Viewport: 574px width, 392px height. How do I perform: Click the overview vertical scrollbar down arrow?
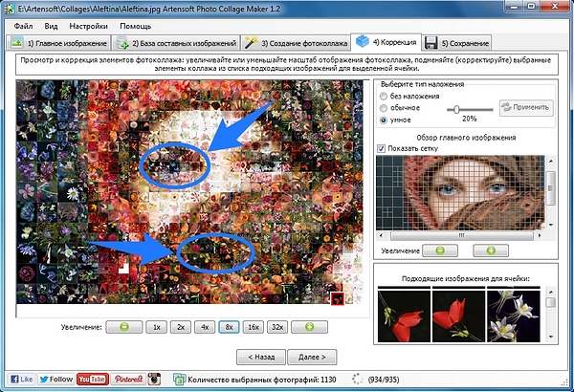pyautogui.click(x=551, y=225)
